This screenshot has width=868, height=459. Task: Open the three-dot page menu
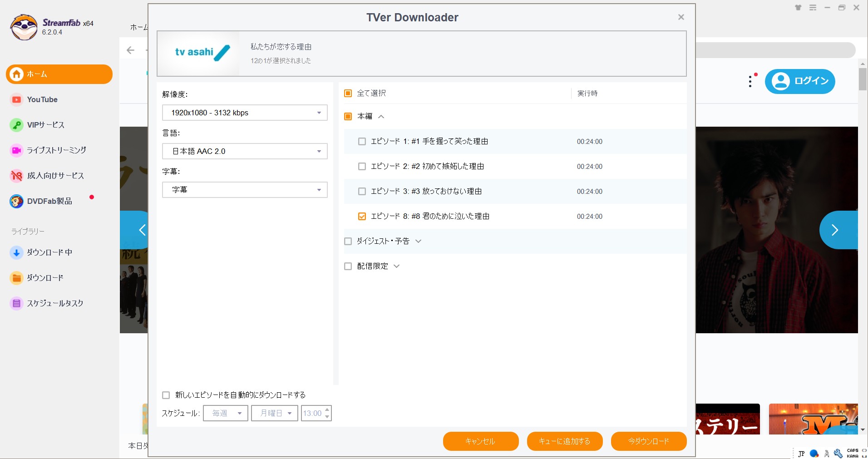coord(750,82)
